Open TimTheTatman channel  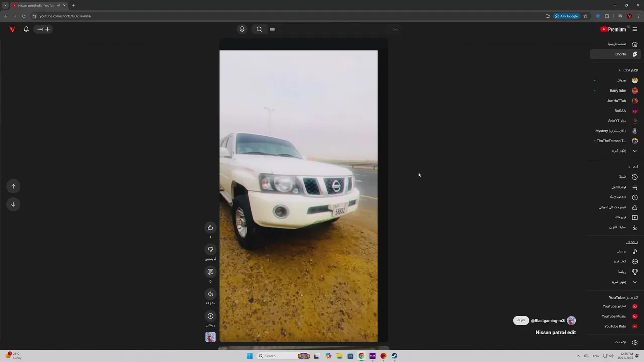tap(614, 141)
